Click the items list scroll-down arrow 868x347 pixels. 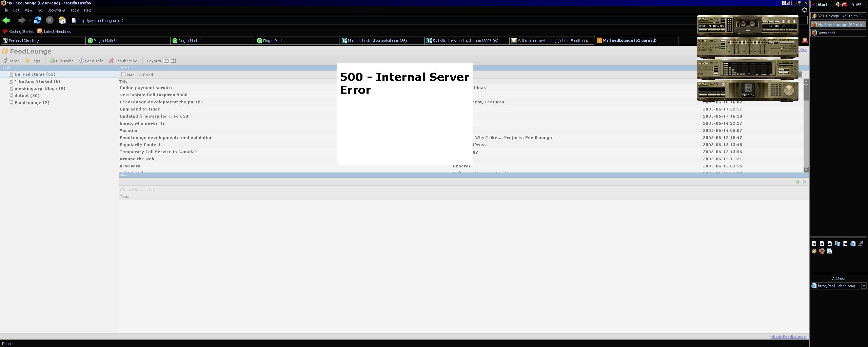[806, 169]
